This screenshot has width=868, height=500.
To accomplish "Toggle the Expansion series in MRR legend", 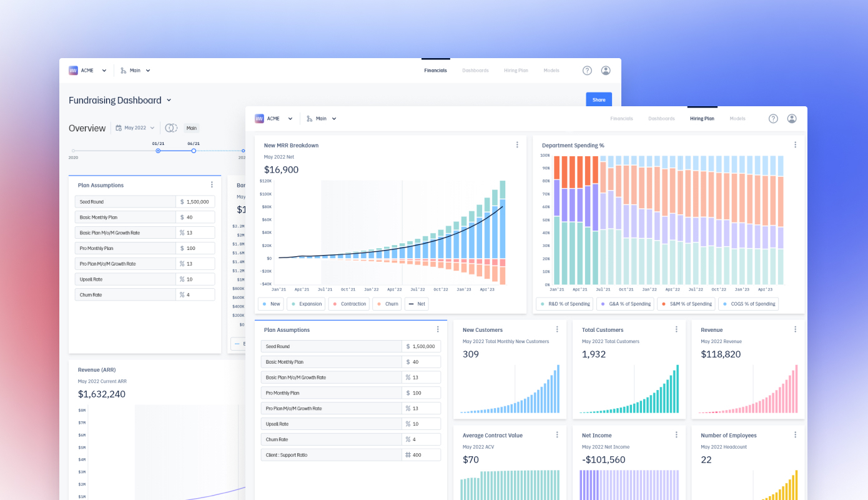I will (x=306, y=304).
